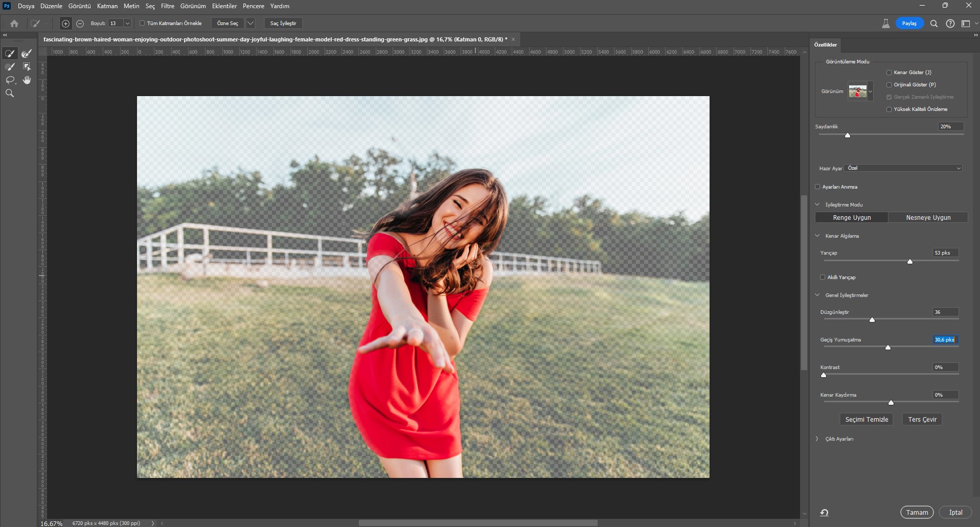Click the Özne Seç button
The image size is (980, 527).
pyautogui.click(x=227, y=24)
